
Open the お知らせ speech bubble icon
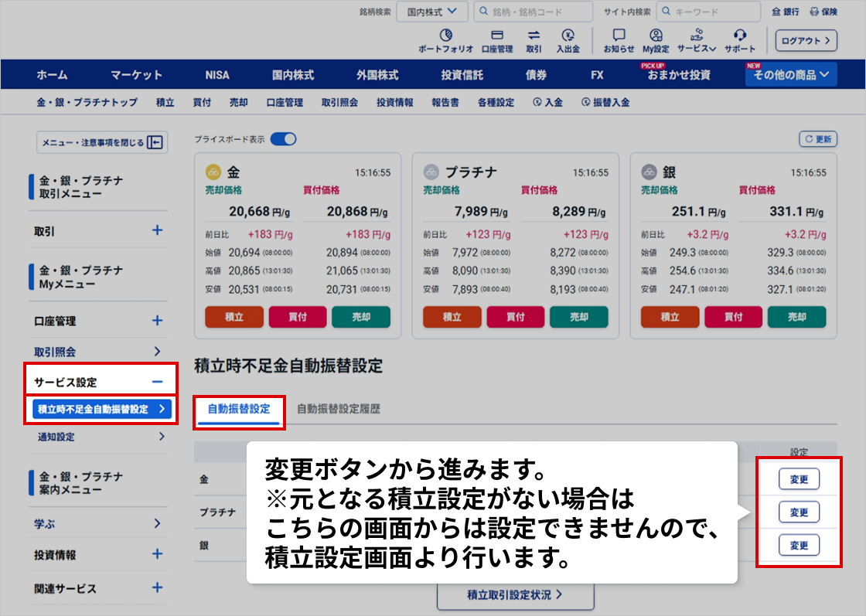click(x=619, y=36)
